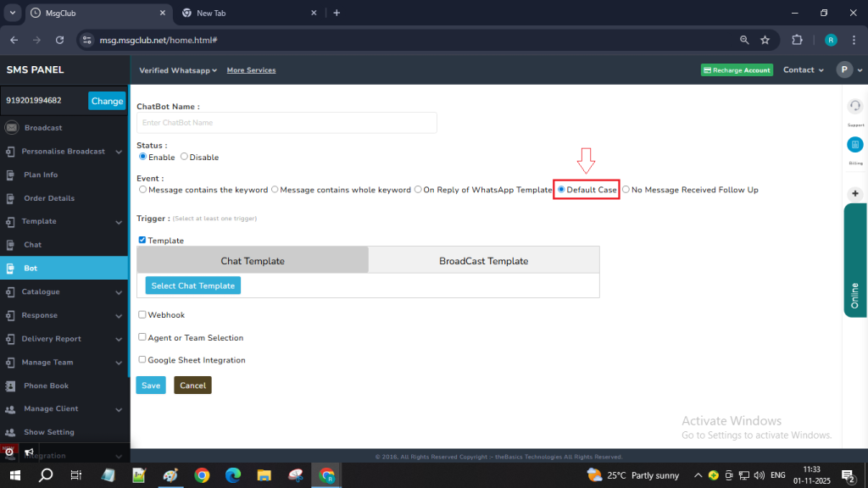Expand the Contact dropdown menu

pyautogui.click(x=804, y=70)
